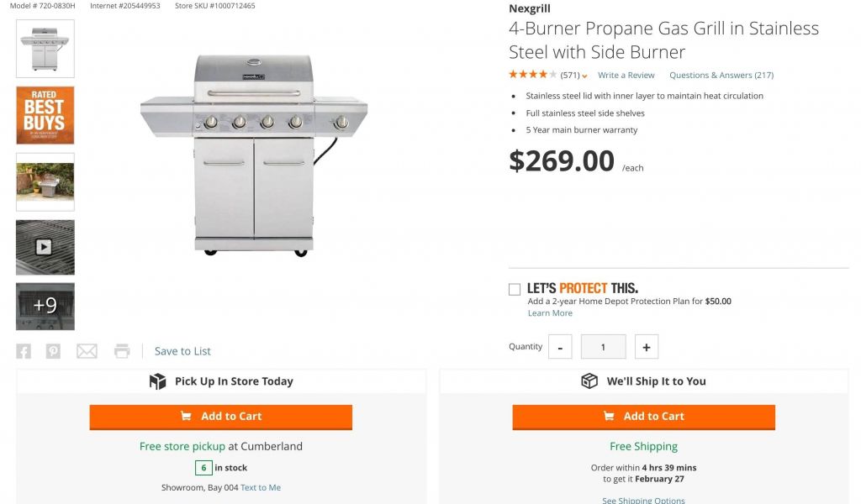Viewport: 861px width, 504px height.
Task: Click Save to List link
Action: pos(182,351)
